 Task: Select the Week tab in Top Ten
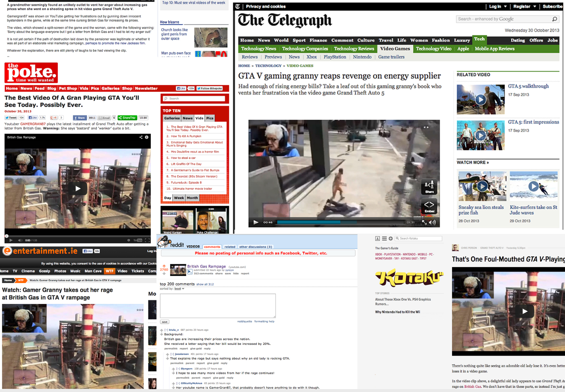point(179,198)
